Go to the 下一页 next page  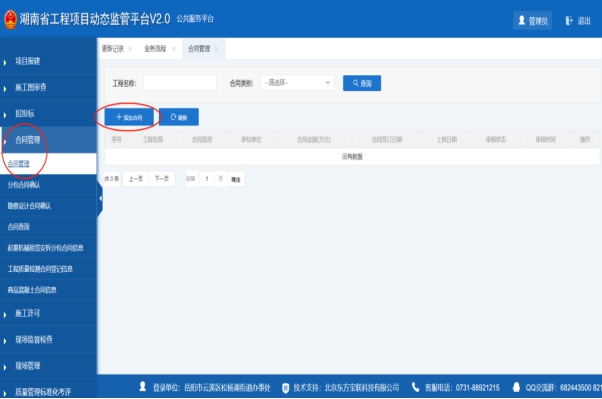(162, 179)
